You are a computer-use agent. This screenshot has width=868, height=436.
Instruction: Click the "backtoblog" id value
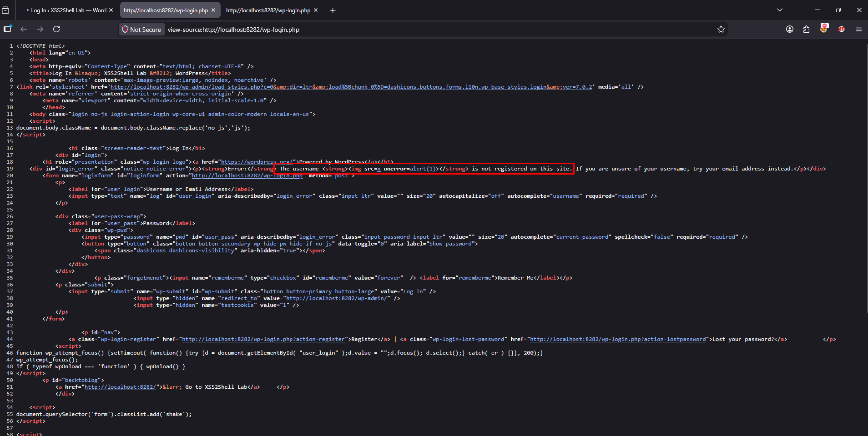[81, 380]
